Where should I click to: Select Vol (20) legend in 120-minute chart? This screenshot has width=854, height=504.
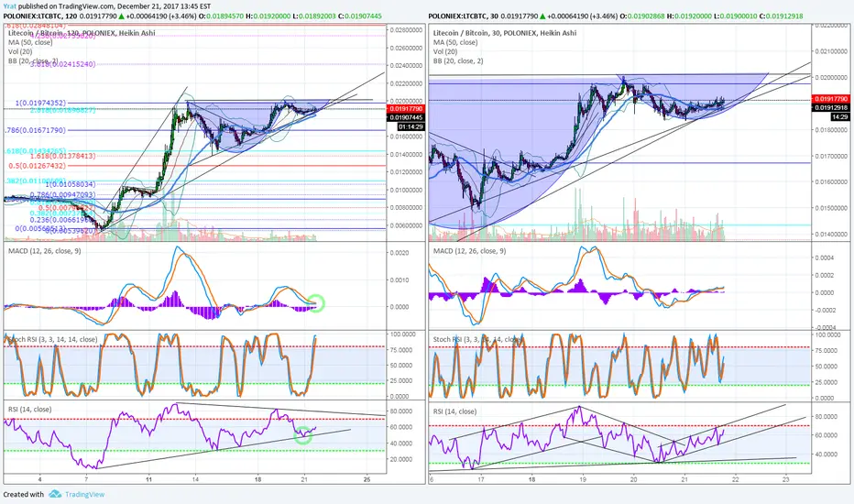click(19, 51)
